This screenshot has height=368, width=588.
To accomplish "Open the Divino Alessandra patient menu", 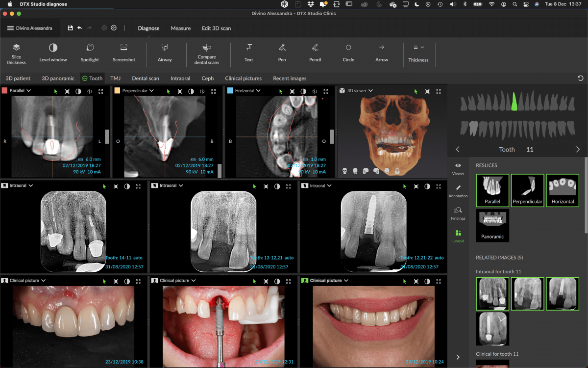I will [x=29, y=28].
